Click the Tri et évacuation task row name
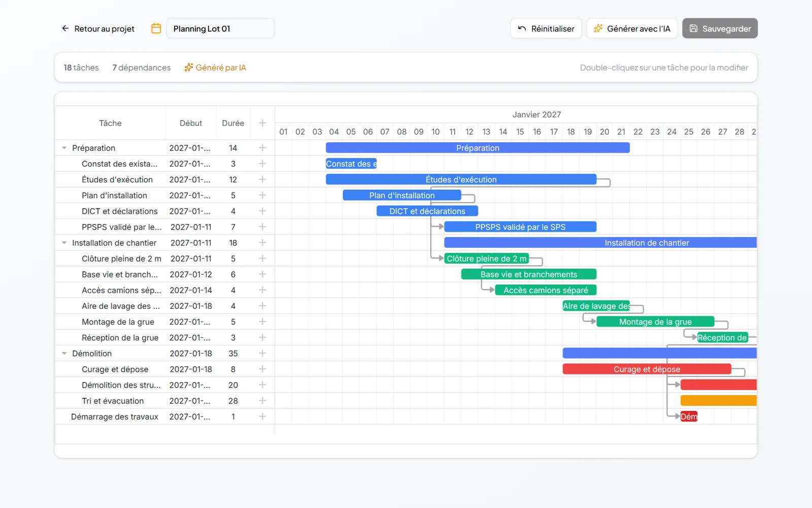 [x=113, y=401]
